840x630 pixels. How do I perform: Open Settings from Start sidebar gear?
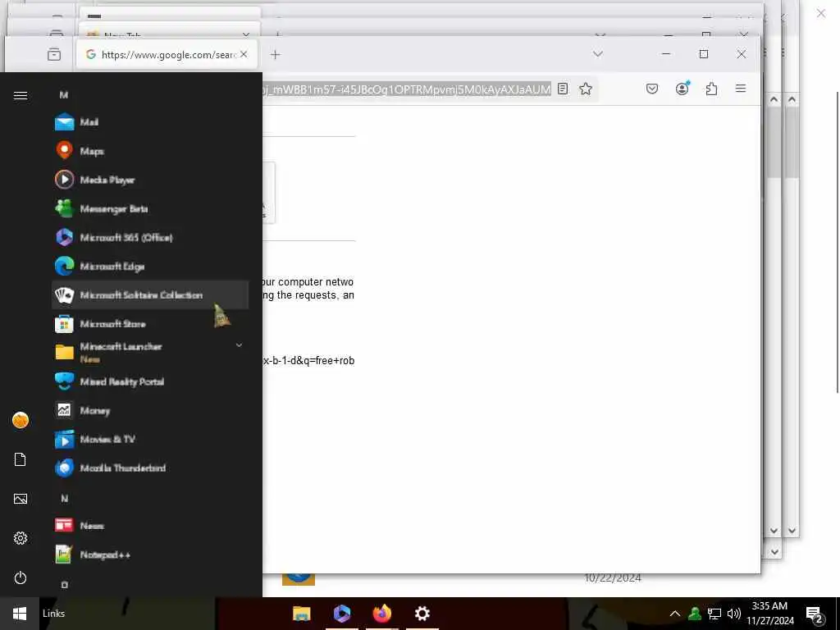21,538
